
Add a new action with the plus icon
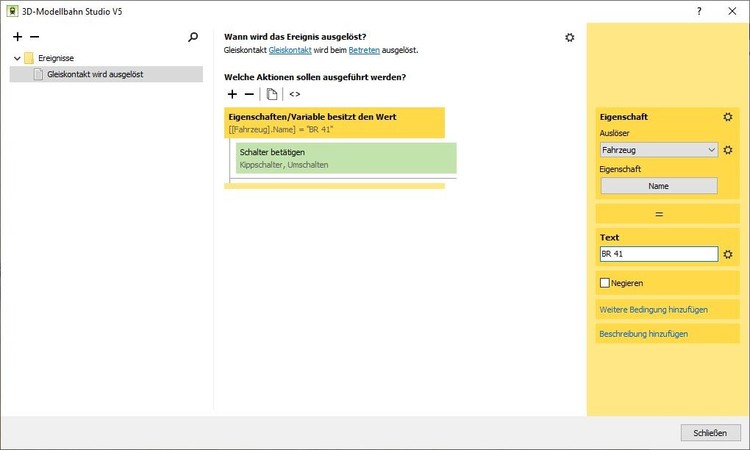pos(232,94)
